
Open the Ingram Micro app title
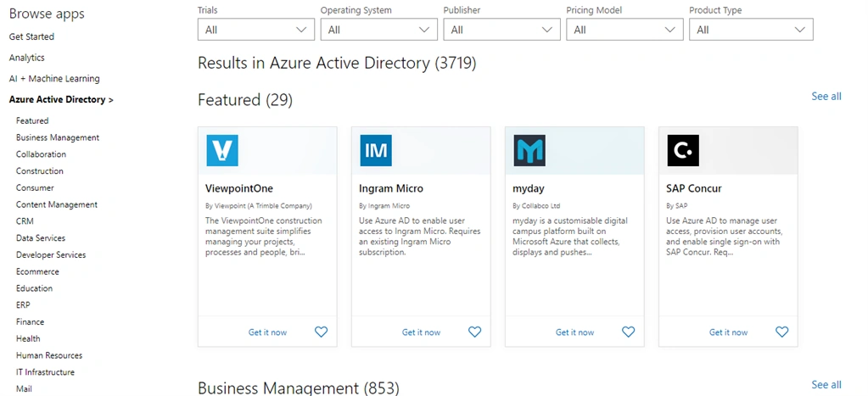tap(391, 188)
